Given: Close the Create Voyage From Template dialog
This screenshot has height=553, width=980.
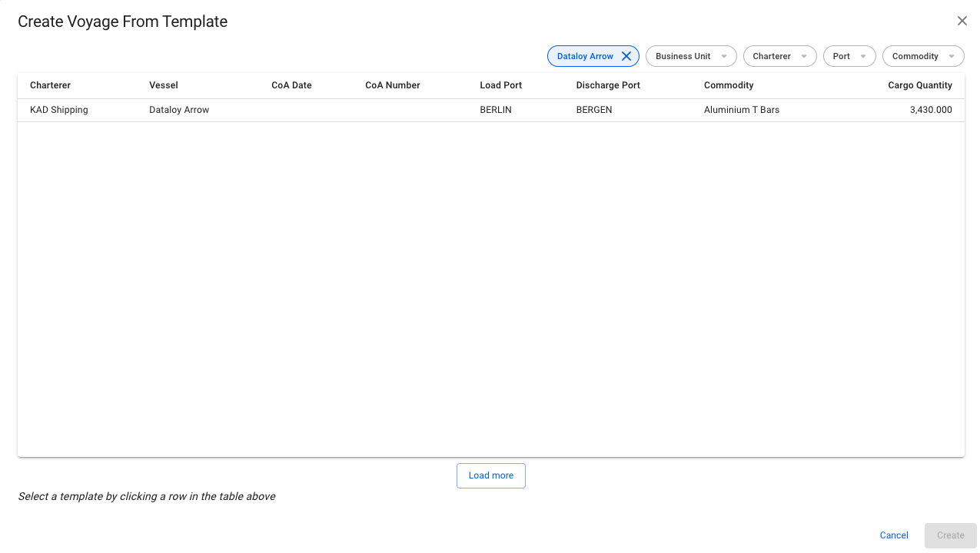Looking at the screenshot, I should [x=962, y=22].
